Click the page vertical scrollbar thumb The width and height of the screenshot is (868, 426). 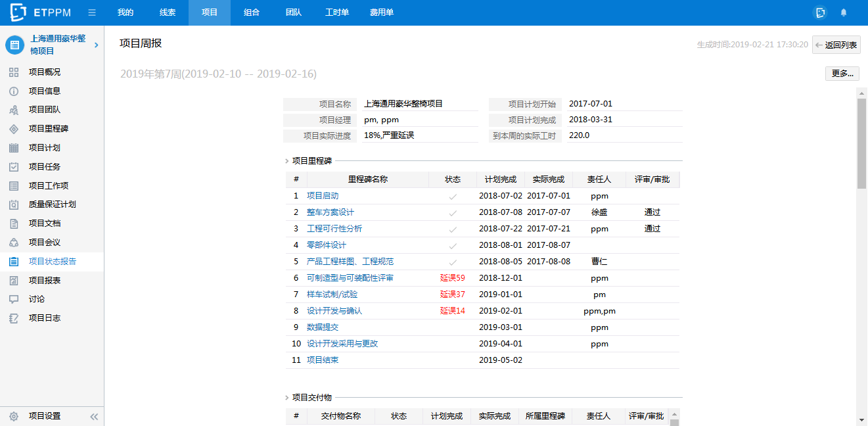tap(861, 143)
